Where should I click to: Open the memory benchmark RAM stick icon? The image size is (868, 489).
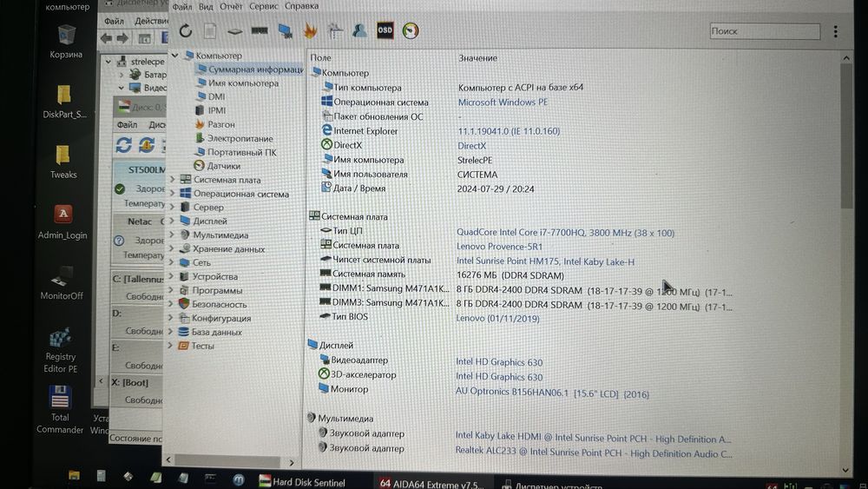point(260,31)
